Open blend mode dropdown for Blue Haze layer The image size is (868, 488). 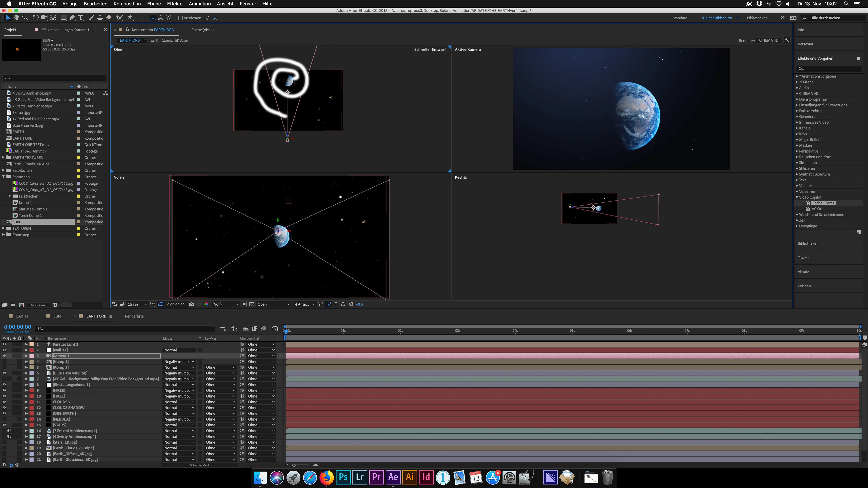(x=179, y=373)
